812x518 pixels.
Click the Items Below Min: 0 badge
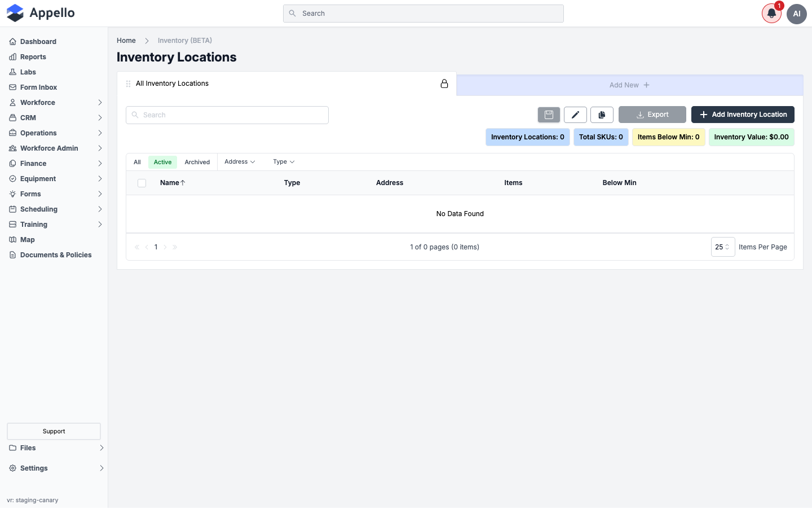pos(669,137)
